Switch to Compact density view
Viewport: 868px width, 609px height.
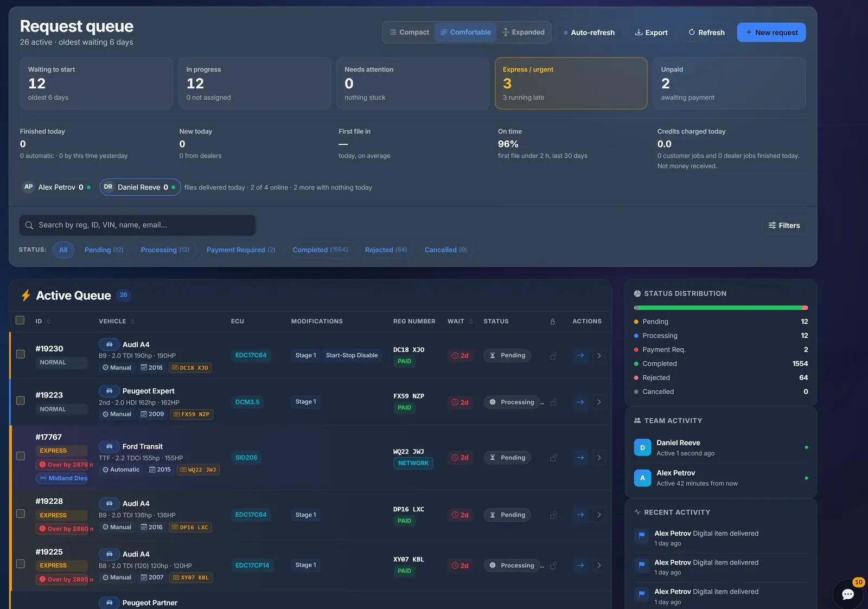tap(409, 33)
